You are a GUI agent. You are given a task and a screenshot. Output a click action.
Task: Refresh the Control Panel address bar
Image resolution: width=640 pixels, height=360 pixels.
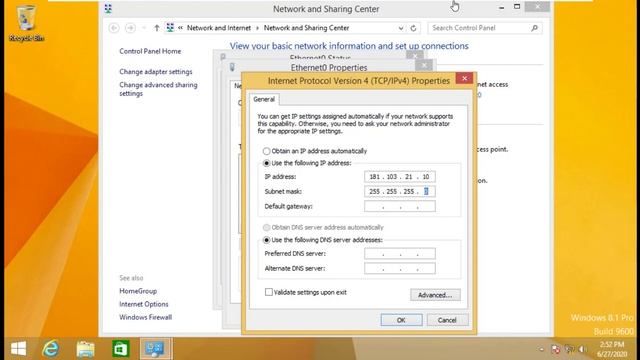click(413, 28)
